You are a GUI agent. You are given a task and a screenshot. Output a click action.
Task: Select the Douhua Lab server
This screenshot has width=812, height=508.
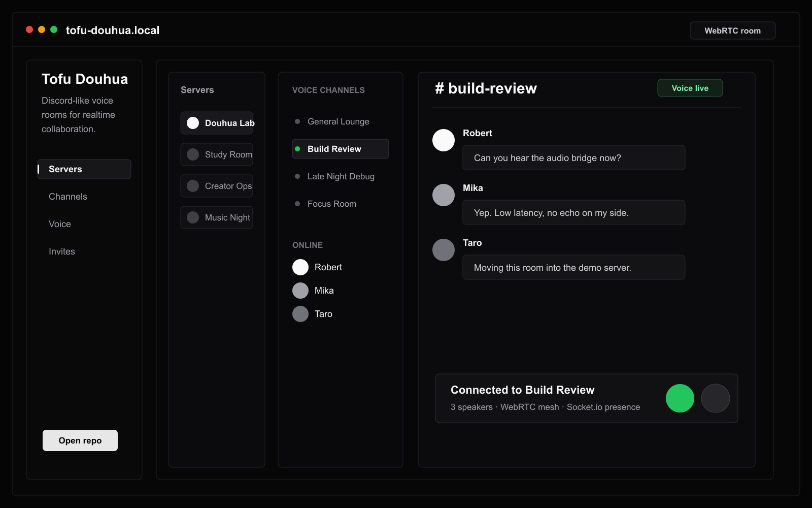(217, 123)
